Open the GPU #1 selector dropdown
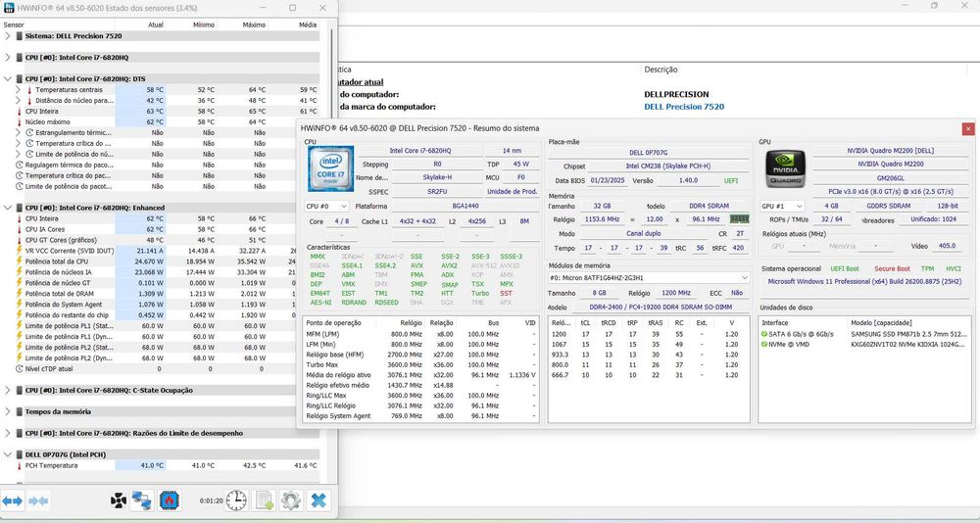This screenshot has width=980, height=523. coord(782,207)
